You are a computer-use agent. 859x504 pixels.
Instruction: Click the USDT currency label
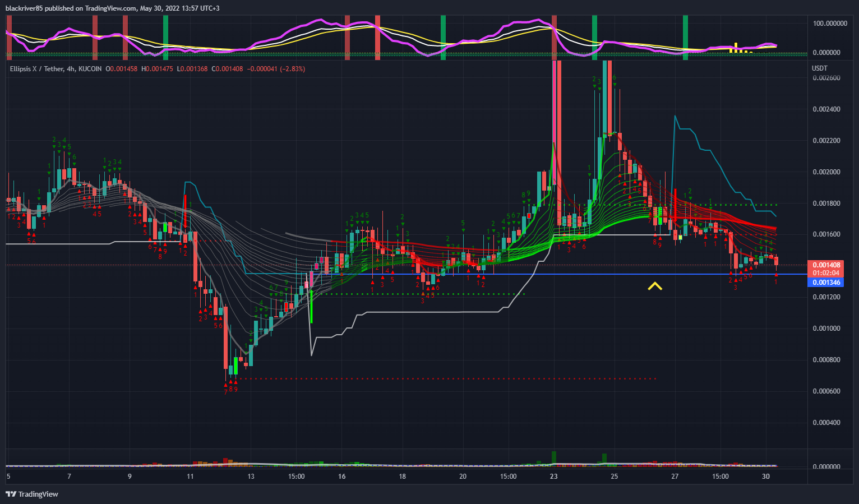(x=819, y=68)
